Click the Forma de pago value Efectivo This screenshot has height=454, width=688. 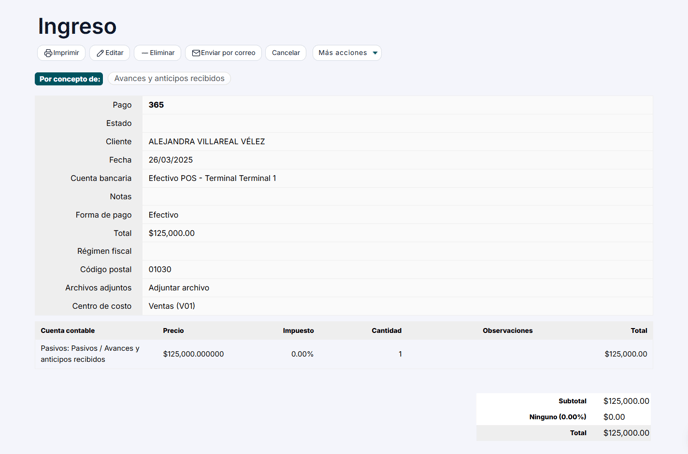point(163,215)
